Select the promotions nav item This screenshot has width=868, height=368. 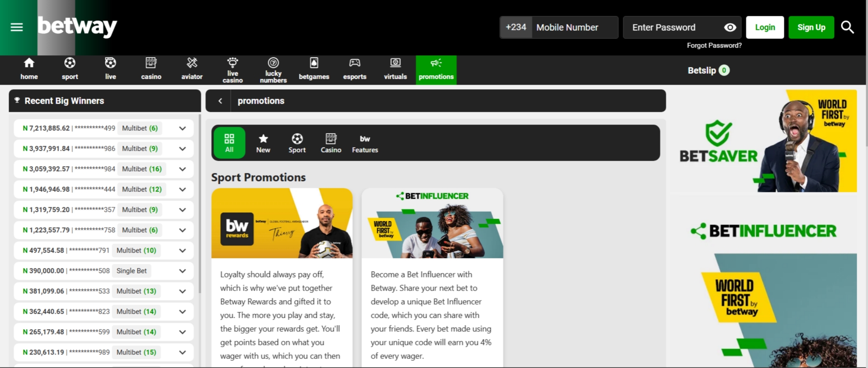coord(436,70)
